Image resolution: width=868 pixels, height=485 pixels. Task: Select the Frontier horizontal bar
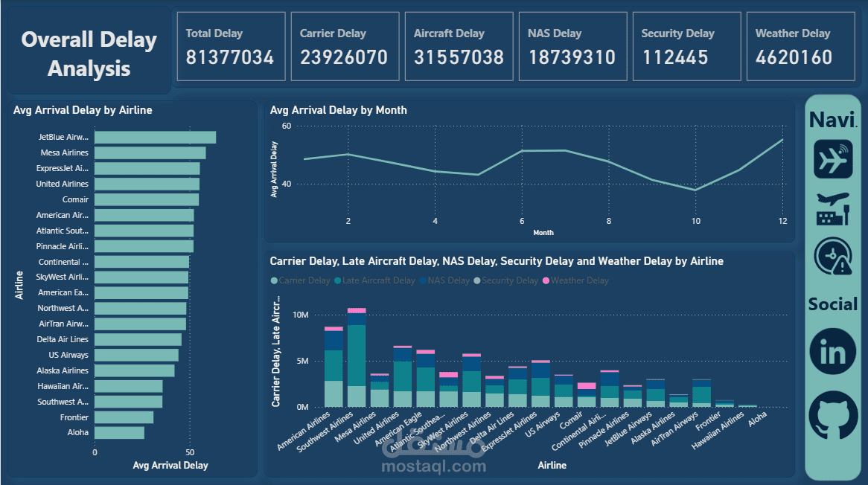[x=124, y=417]
